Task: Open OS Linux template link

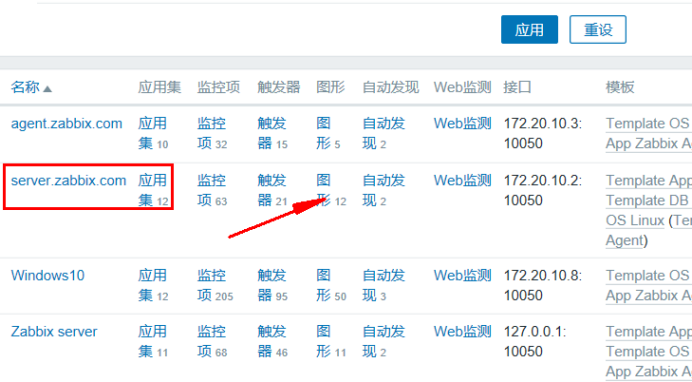Action: [x=635, y=220]
